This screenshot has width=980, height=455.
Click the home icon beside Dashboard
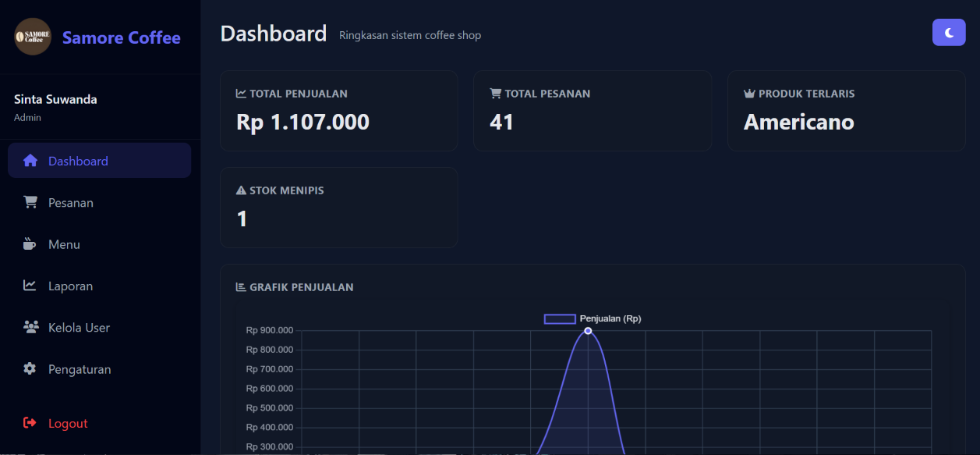(30, 161)
